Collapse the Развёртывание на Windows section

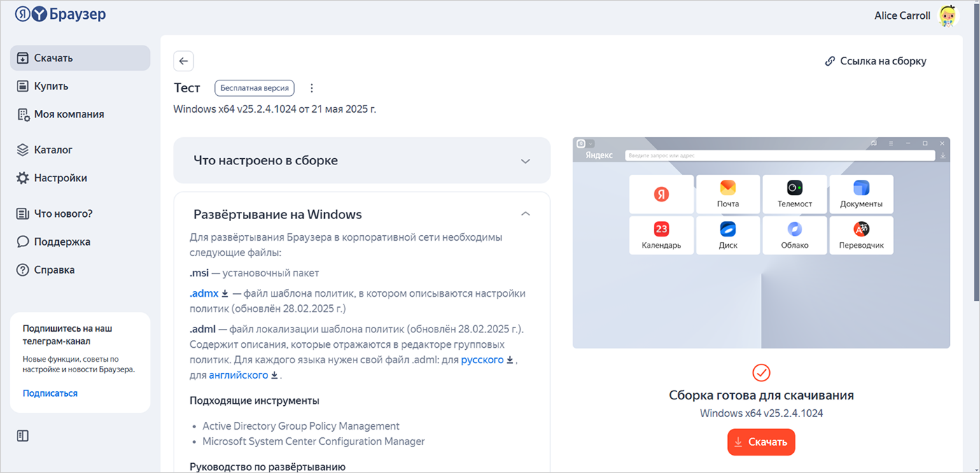526,214
